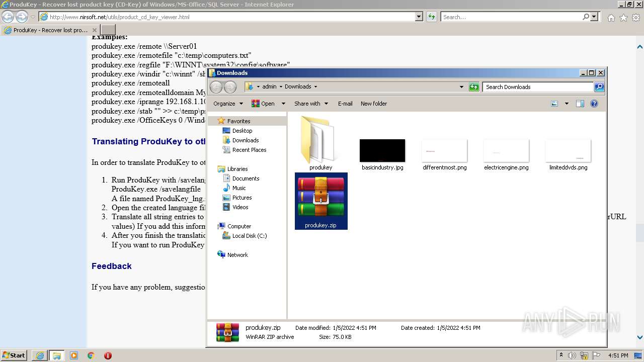Select Computer in the navigation pane
Viewport: 644px width, 362px height.
click(x=239, y=226)
